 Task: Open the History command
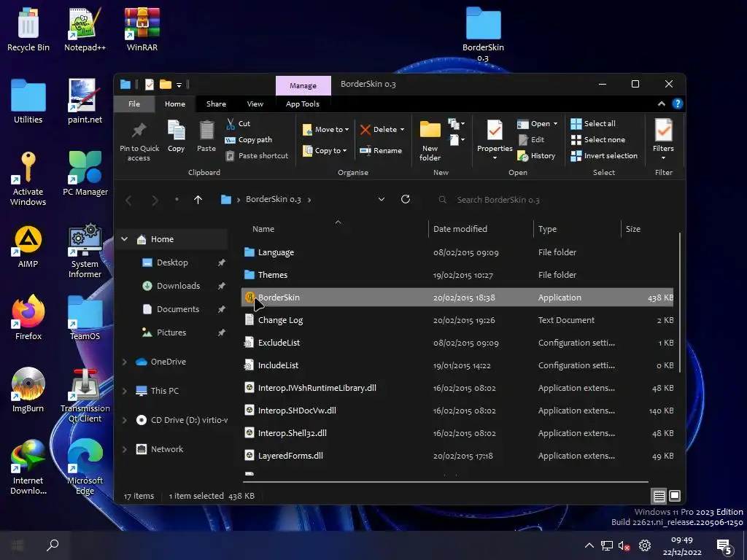(x=536, y=156)
